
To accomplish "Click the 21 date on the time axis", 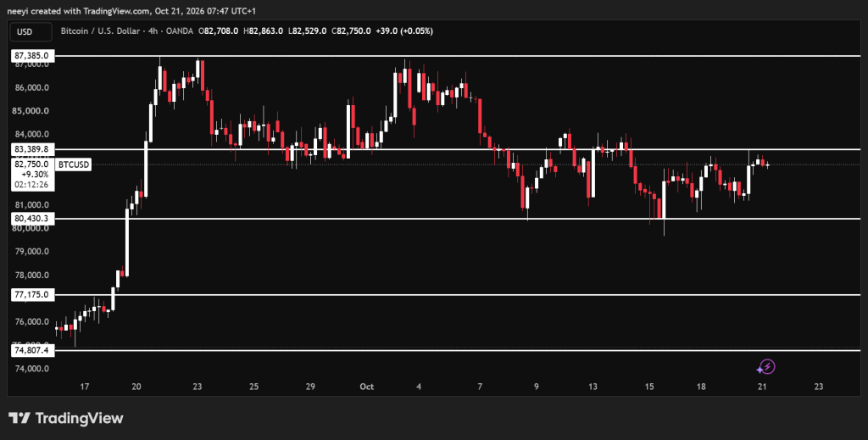I will [x=762, y=387].
